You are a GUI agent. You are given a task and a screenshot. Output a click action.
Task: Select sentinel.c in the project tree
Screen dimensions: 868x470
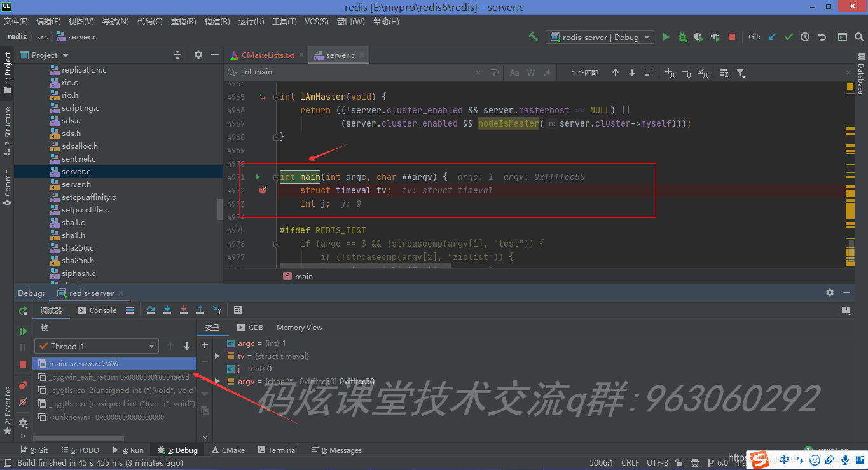pyautogui.click(x=78, y=159)
